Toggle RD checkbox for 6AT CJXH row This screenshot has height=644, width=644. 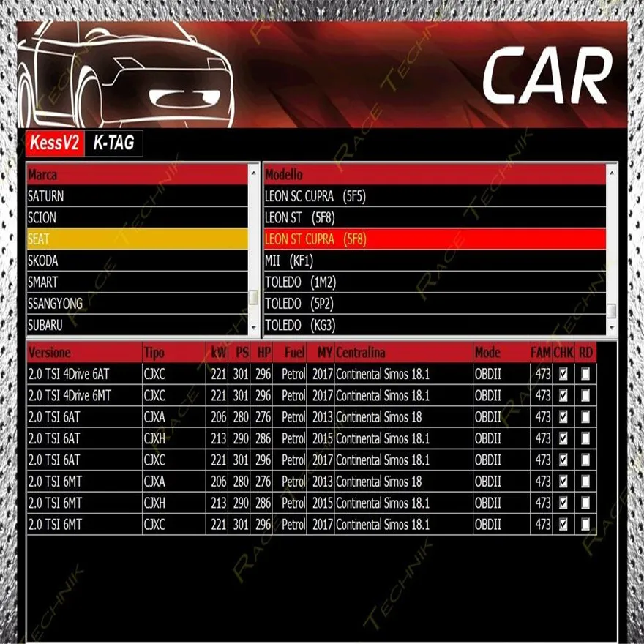(x=585, y=438)
